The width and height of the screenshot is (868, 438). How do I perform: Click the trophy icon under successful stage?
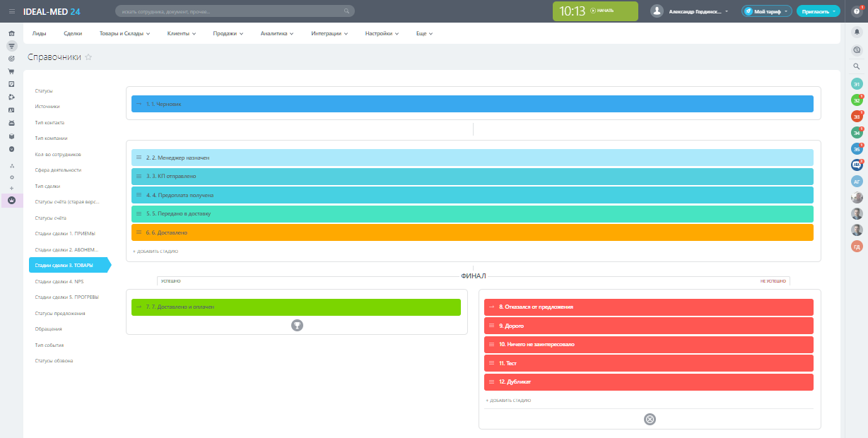coord(297,325)
